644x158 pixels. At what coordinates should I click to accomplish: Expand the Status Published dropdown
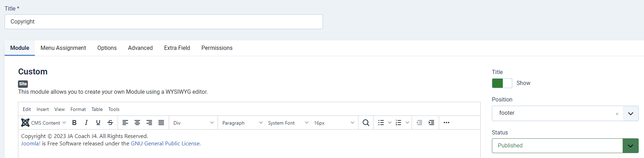point(630,146)
